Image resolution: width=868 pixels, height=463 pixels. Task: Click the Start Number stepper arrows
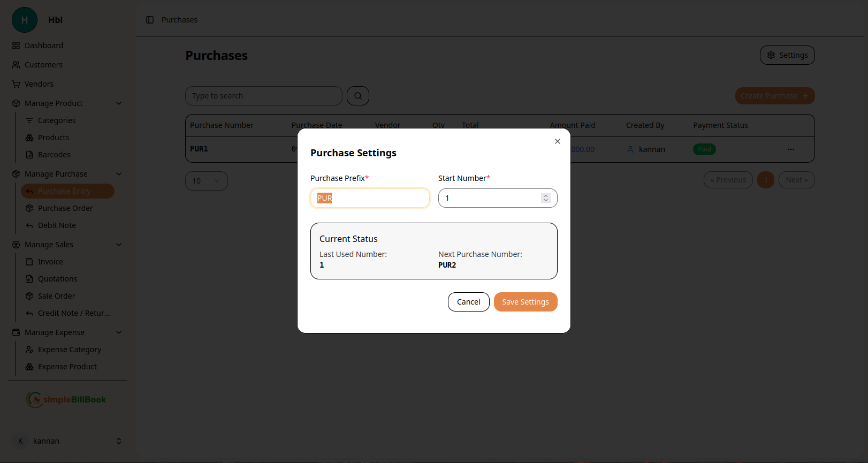coord(545,198)
